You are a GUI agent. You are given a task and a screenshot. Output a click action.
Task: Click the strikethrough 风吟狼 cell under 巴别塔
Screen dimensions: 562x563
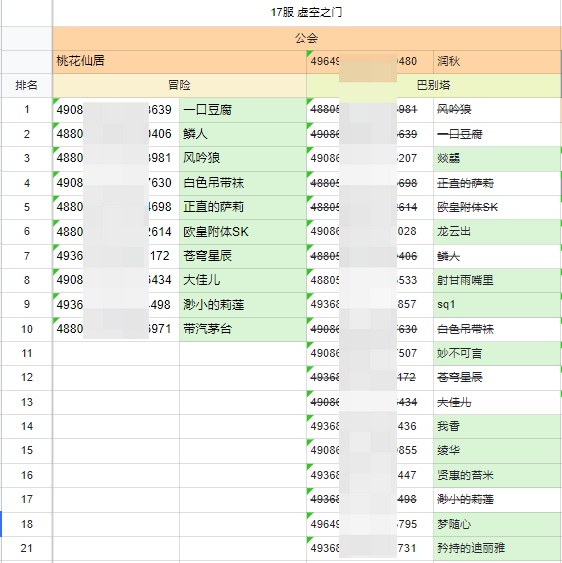coord(497,110)
